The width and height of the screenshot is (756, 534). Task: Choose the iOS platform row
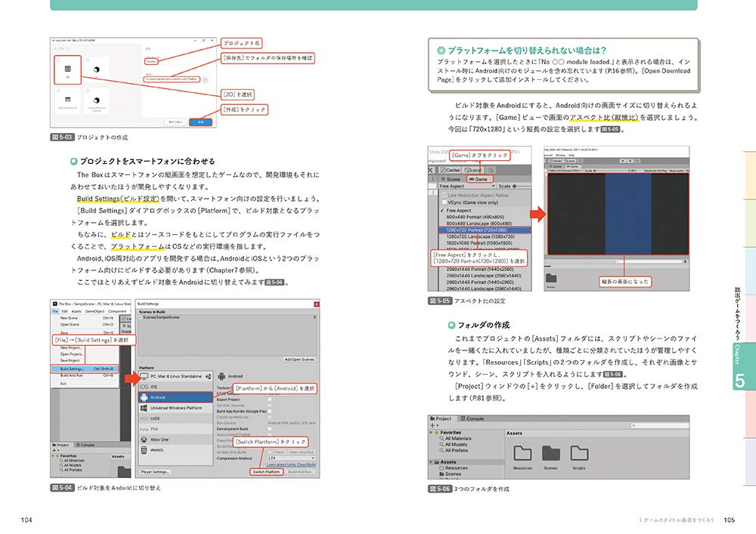tap(175, 387)
